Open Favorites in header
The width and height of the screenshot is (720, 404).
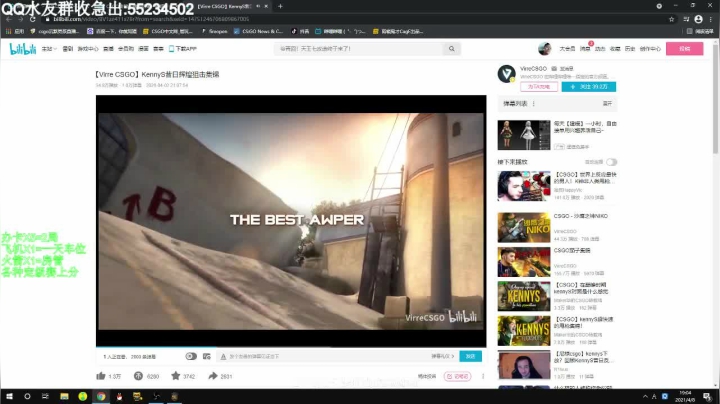615,49
